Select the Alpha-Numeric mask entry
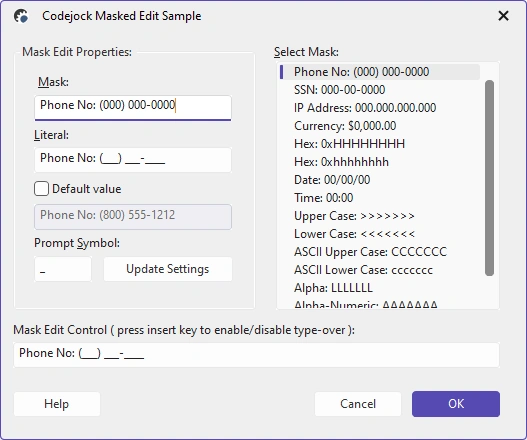The height and width of the screenshot is (440, 527). pos(380,304)
